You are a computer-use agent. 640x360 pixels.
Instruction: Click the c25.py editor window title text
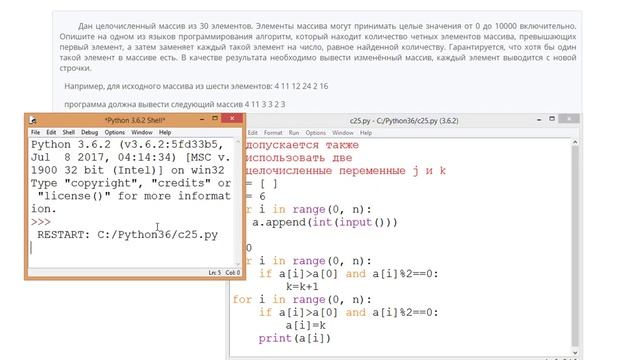404,121
